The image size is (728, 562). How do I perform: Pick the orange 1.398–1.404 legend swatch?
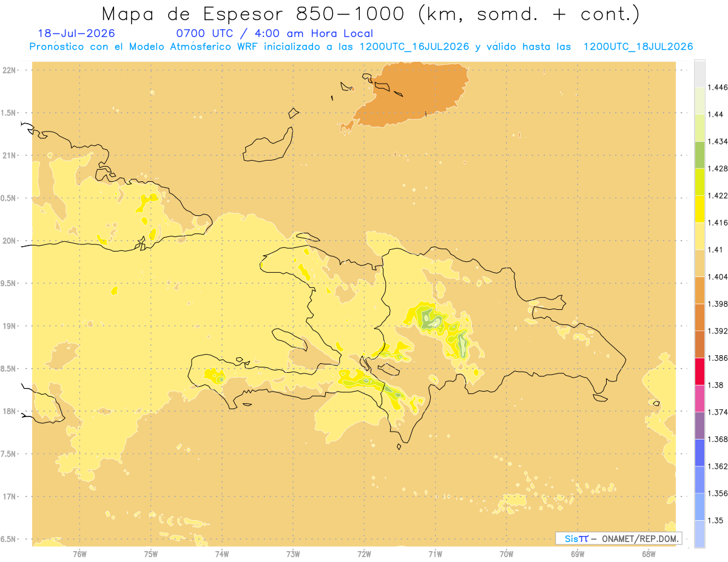(x=699, y=290)
